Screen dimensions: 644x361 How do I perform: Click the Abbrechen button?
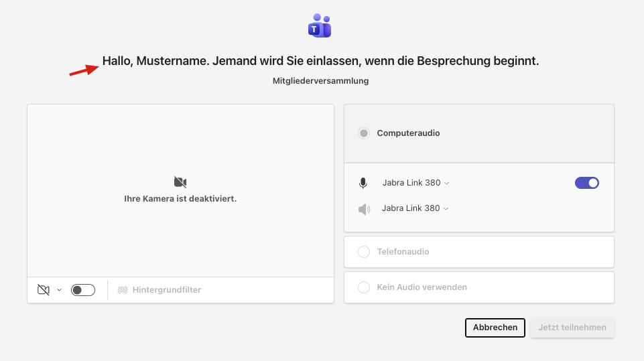(495, 328)
